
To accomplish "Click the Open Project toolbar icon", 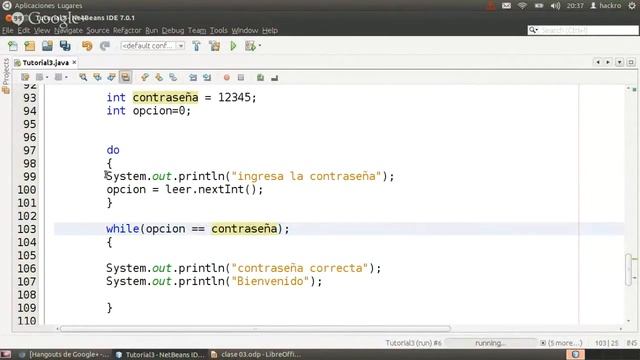I will coord(47,46).
